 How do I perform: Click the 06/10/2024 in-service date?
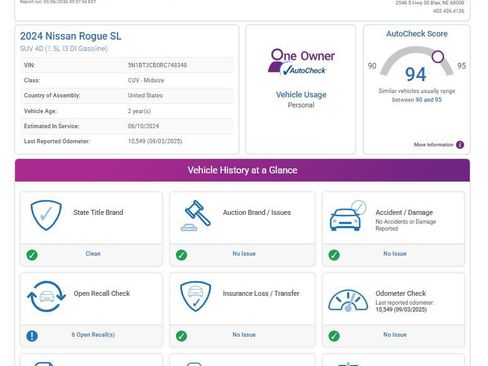(143, 126)
